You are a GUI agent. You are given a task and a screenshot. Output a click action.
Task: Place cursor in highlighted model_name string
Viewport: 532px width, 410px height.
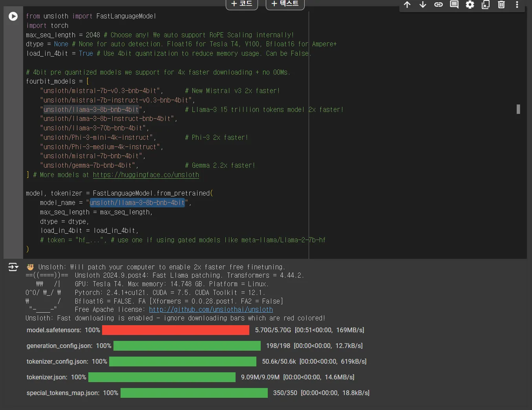tap(137, 203)
